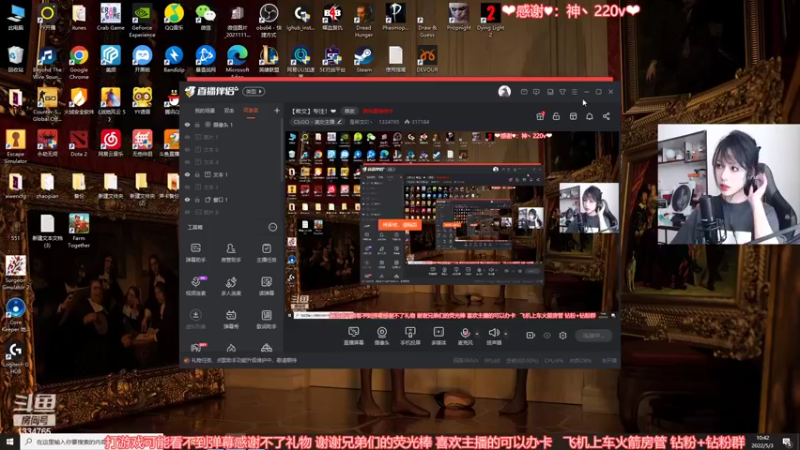Open the 主播任务 tool icon

point(266,253)
